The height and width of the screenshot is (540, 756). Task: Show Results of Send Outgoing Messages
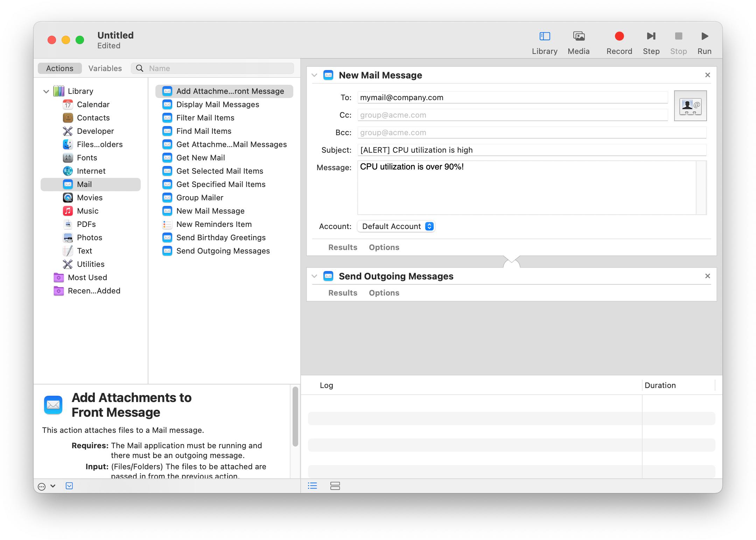coord(343,293)
